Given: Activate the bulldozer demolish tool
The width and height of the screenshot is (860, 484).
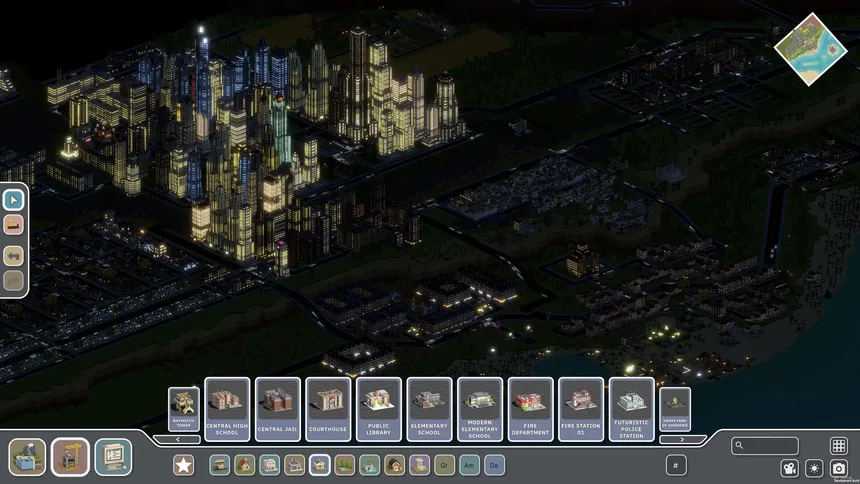Looking at the screenshot, I should [x=14, y=225].
